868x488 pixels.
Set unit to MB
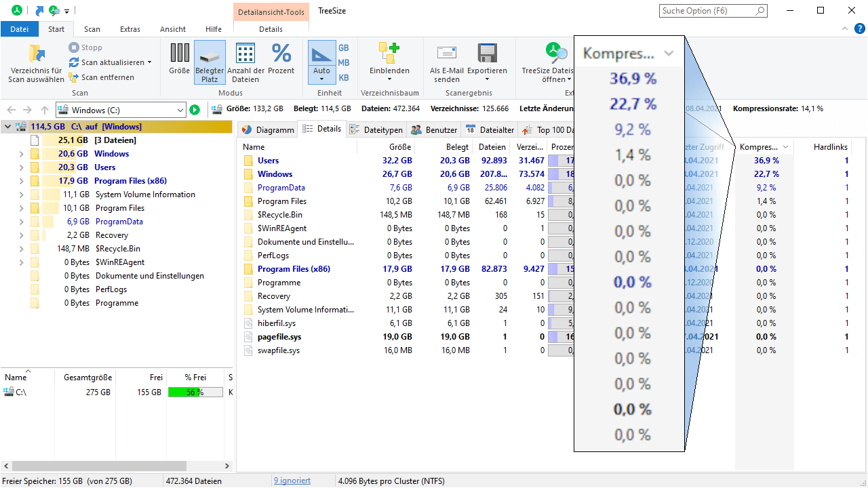(344, 62)
